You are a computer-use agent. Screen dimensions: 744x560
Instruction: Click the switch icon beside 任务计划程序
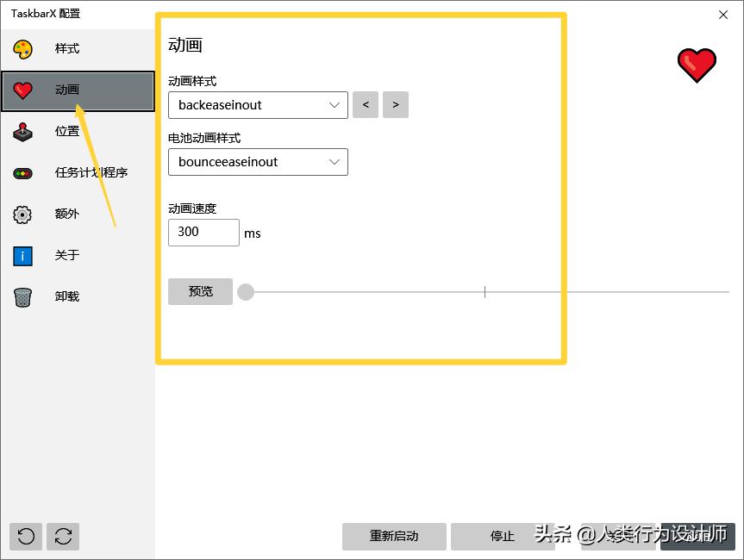(x=22, y=172)
